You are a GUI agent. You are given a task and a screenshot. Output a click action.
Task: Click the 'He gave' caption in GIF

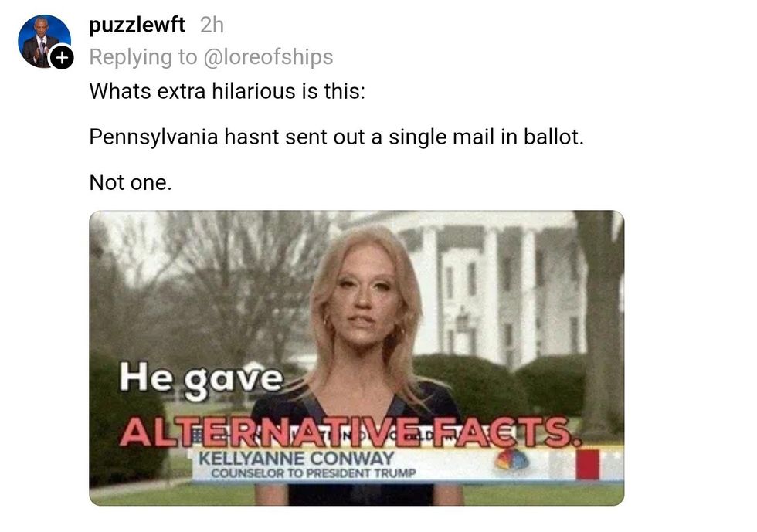[201, 379]
